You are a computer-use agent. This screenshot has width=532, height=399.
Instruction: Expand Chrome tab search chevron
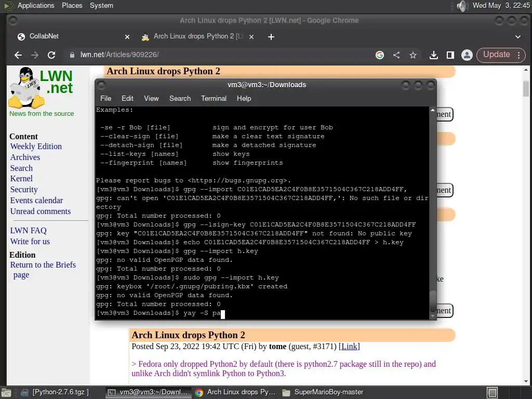coord(518,37)
